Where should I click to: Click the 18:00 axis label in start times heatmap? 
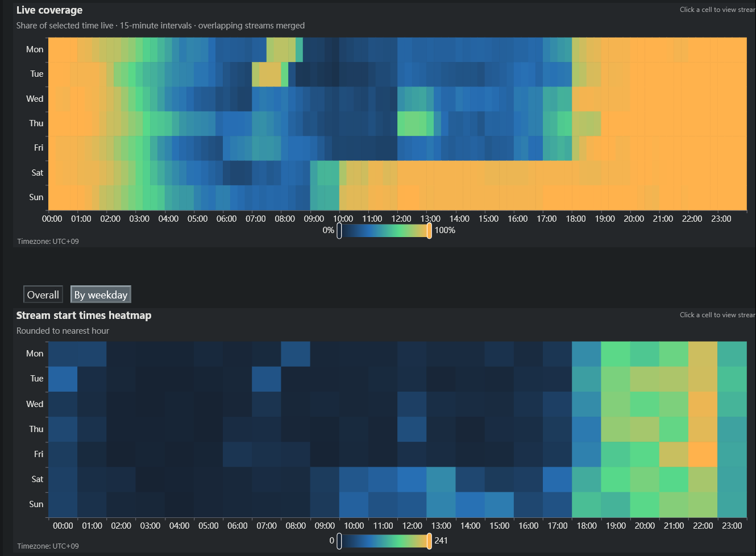587,526
